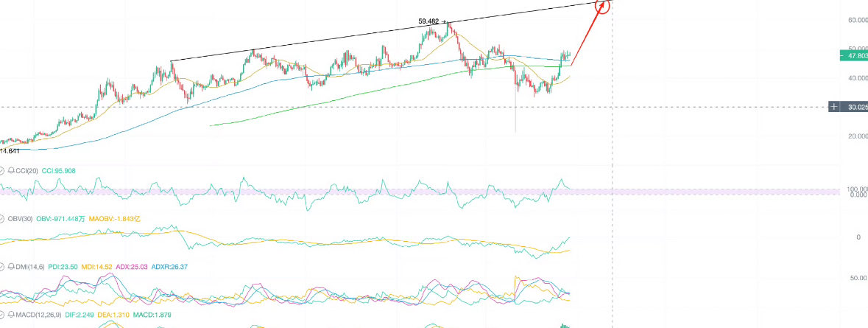Open the OBV(30) indicator label
868x328 pixels.
tap(20, 219)
